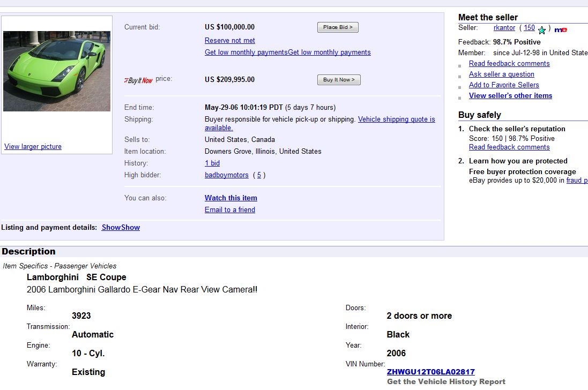588x390 pixels.
Task: Click the Miles value 3923
Action: pos(81,316)
